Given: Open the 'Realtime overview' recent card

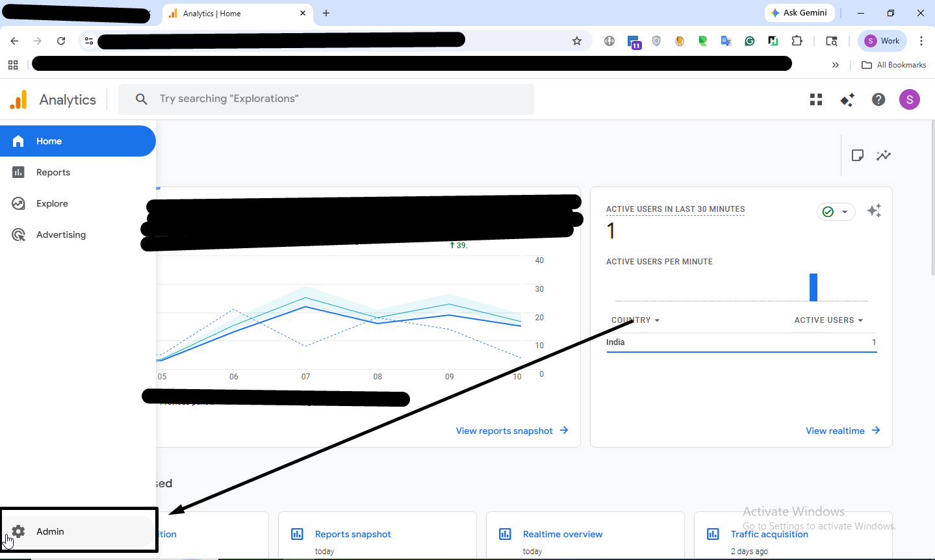Looking at the screenshot, I should [x=585, y=535].
